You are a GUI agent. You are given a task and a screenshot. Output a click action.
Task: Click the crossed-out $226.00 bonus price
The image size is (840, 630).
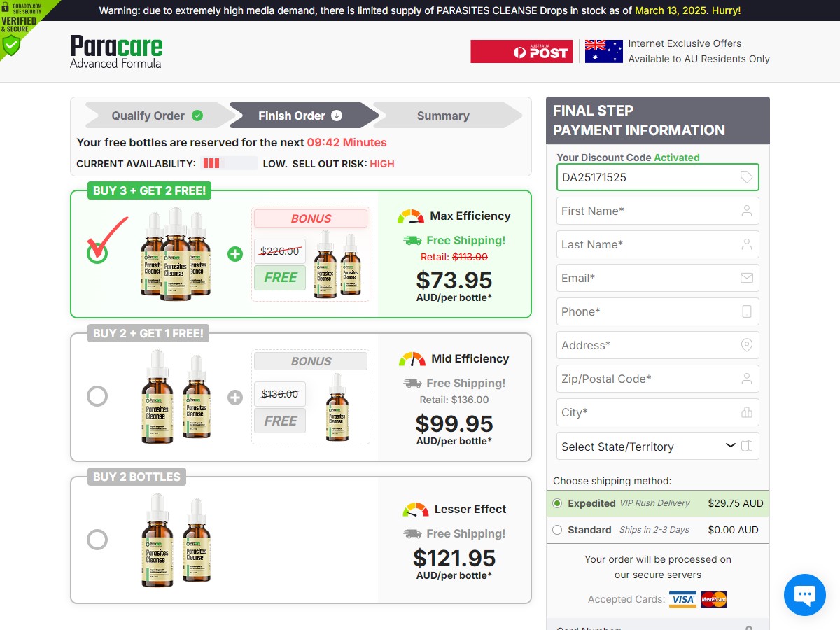[280, 251]
